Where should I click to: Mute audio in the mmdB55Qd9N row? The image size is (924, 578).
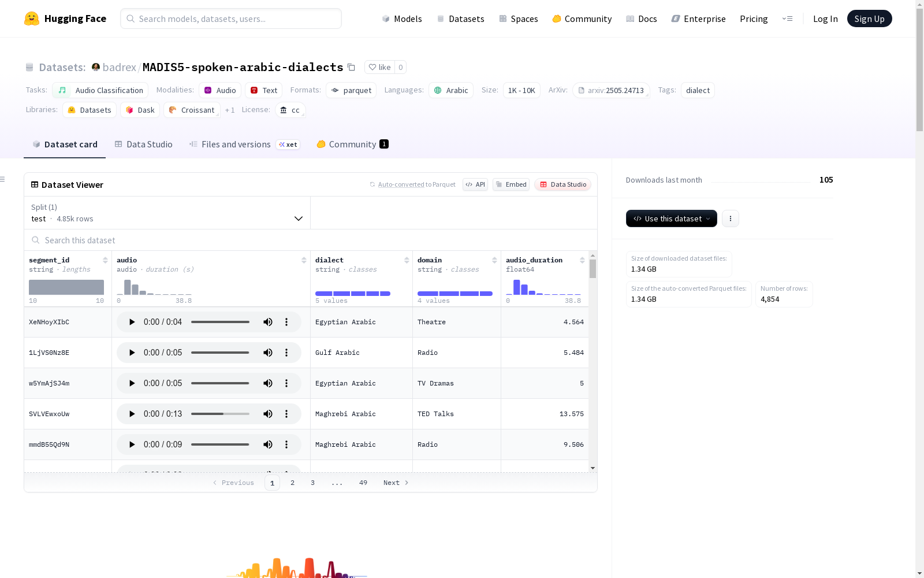268,444
